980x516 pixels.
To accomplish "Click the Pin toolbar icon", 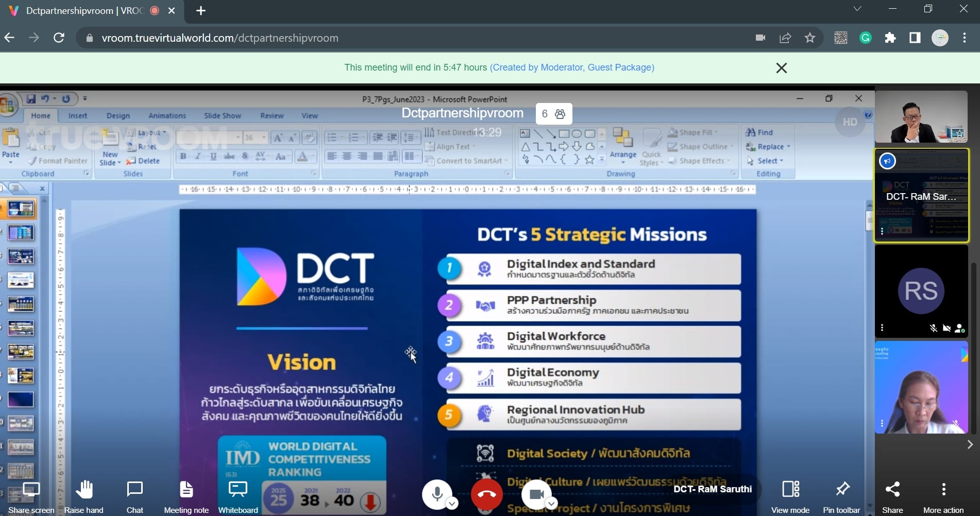I will point(842,489).
